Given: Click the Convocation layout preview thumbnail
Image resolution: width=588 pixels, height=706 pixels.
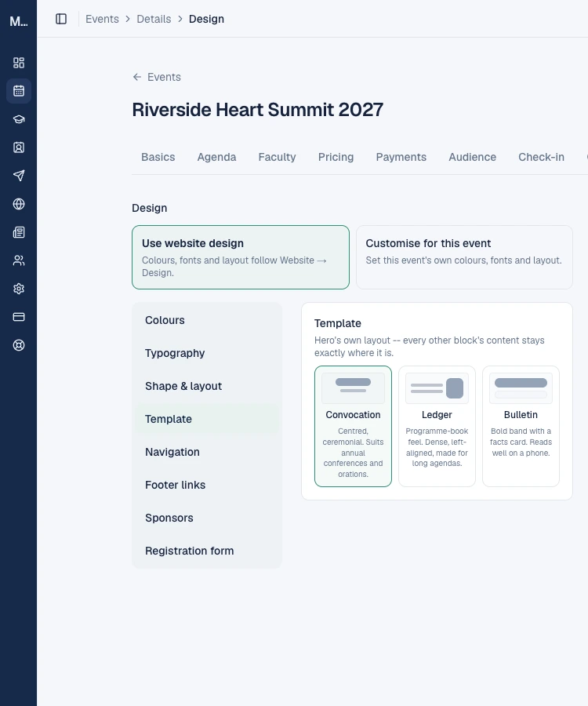Looking at the screenshot, I should point(353,388).
